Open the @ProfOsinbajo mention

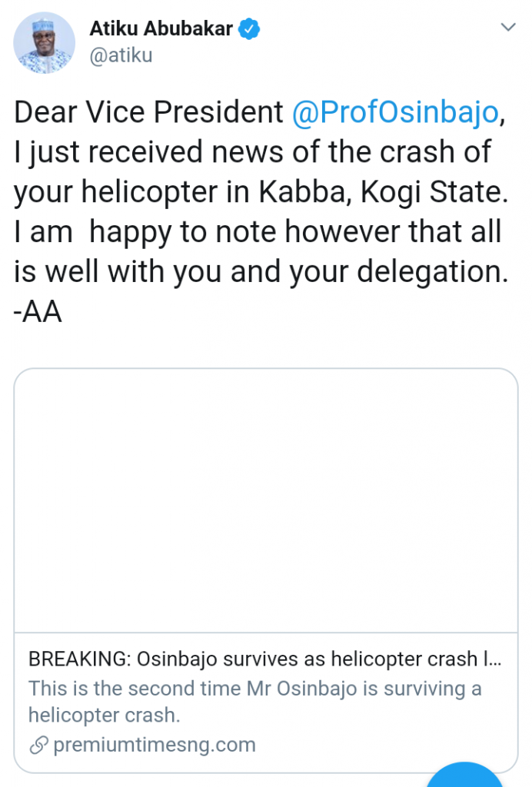click(x=395, y=113)
